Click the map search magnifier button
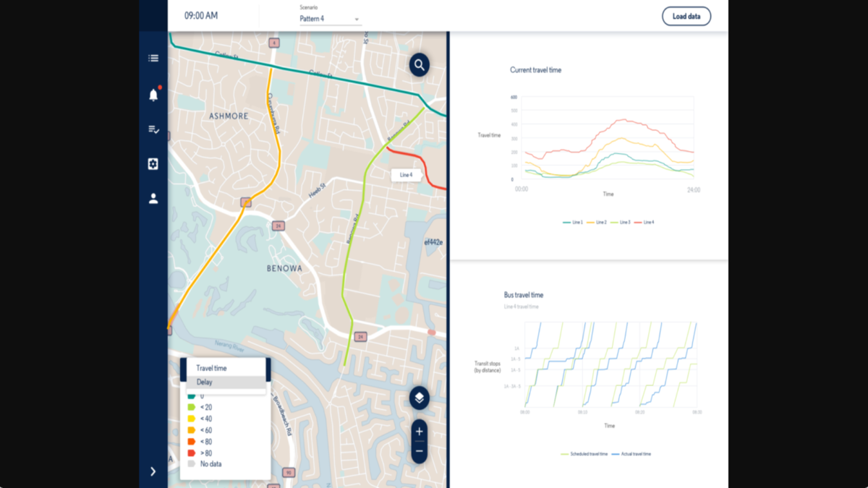Screen dimensions: 868x488 pos(420,65)
